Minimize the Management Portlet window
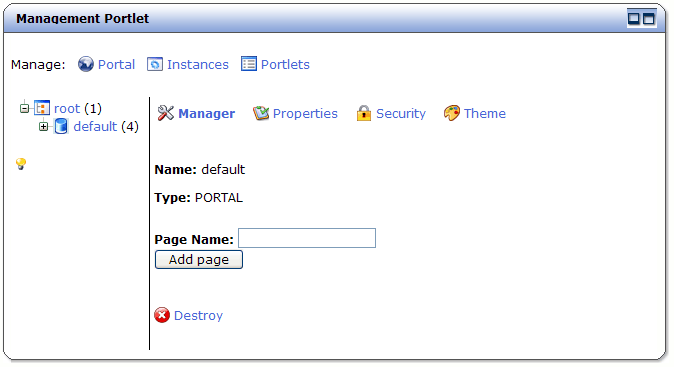The height and width of the screenshot is (367, 674). (634, 18)
